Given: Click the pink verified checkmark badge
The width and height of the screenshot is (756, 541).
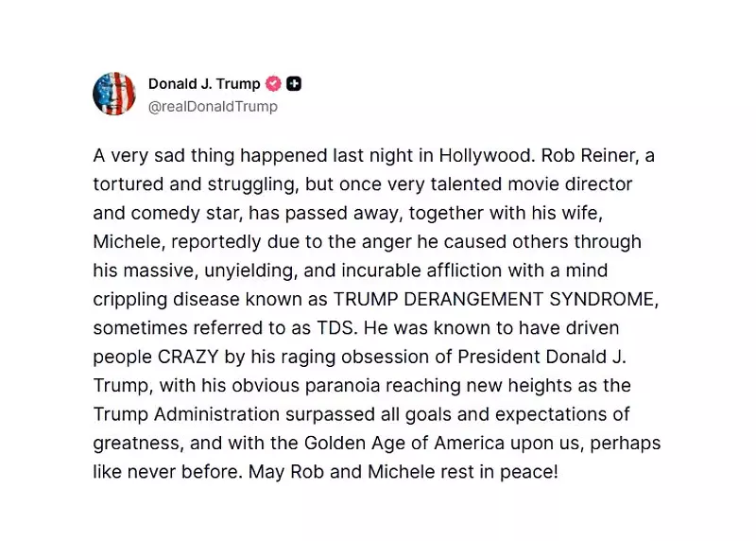Looking at the screenshot, I should [274, 84].
